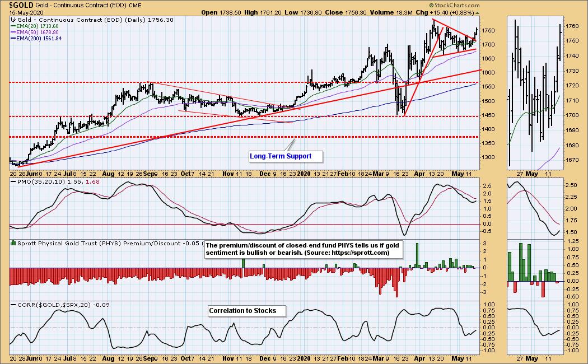Click the Open 1738.50 value
This screenshot has height=364, width=588.
(221, 12)
